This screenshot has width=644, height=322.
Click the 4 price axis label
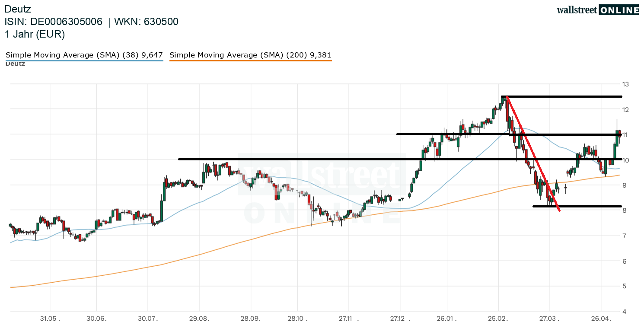[x=624, y=312]
